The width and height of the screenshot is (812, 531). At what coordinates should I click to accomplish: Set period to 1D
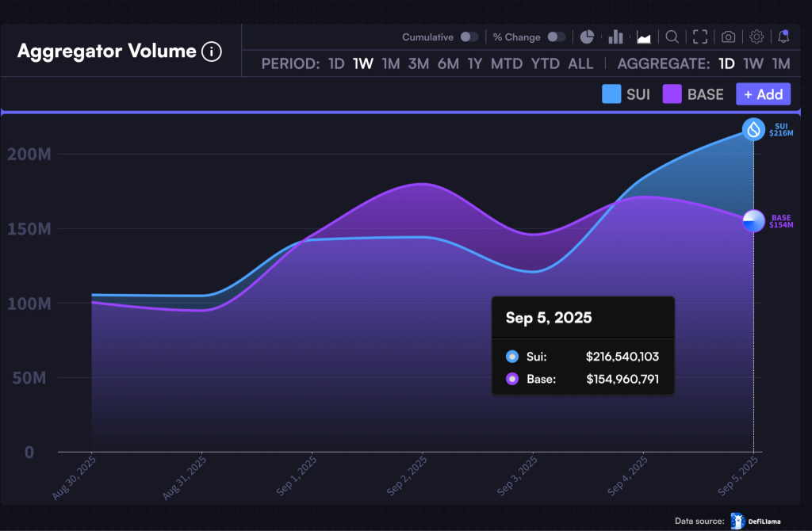click(x=336, y=64)
